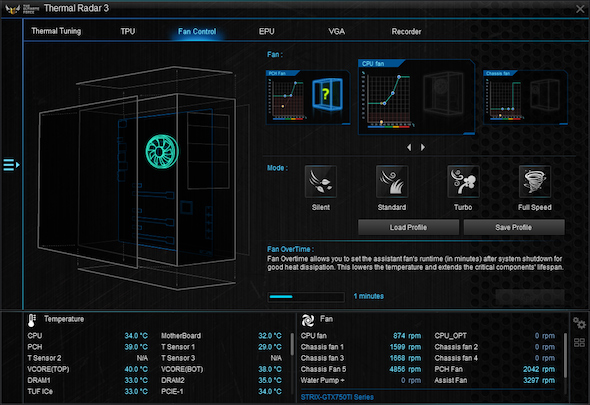Click the PCH temperature row label
Image resolution: width=590 pixels, height=405 pixels.
click(35, 347)
